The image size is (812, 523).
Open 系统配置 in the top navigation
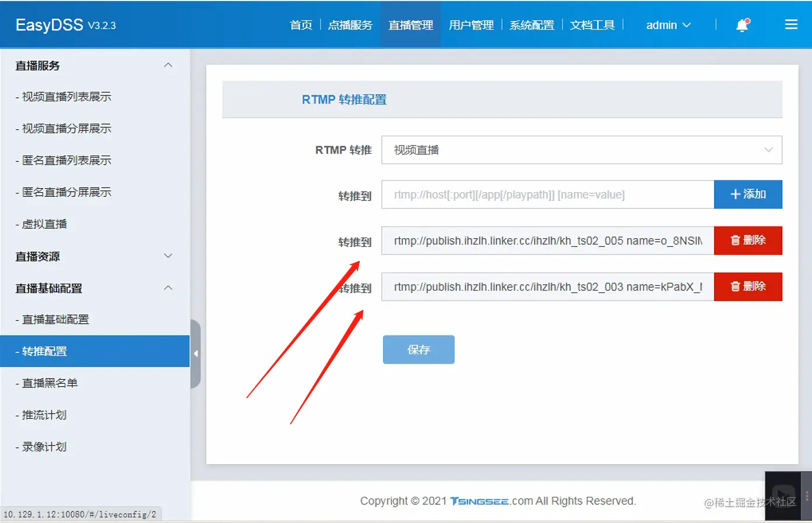click(x=532, y=25)
